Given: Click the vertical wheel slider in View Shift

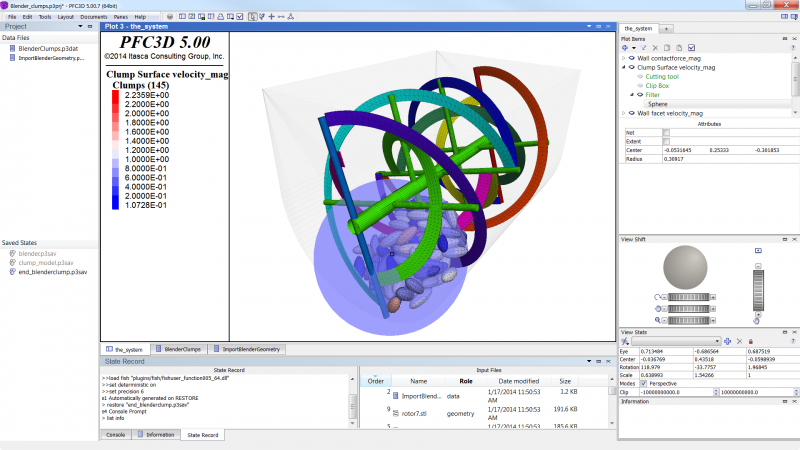Looking at the screenshot, I should [x=758, y=290].
